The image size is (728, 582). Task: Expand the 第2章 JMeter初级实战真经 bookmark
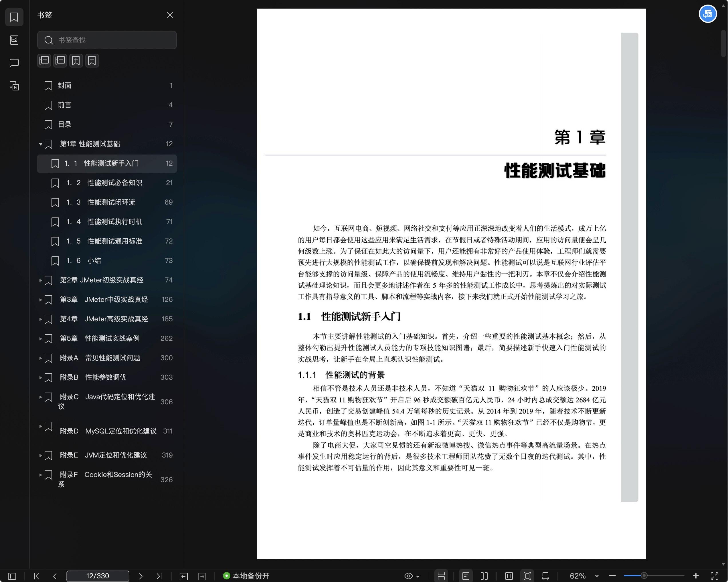tap(41, 280)
